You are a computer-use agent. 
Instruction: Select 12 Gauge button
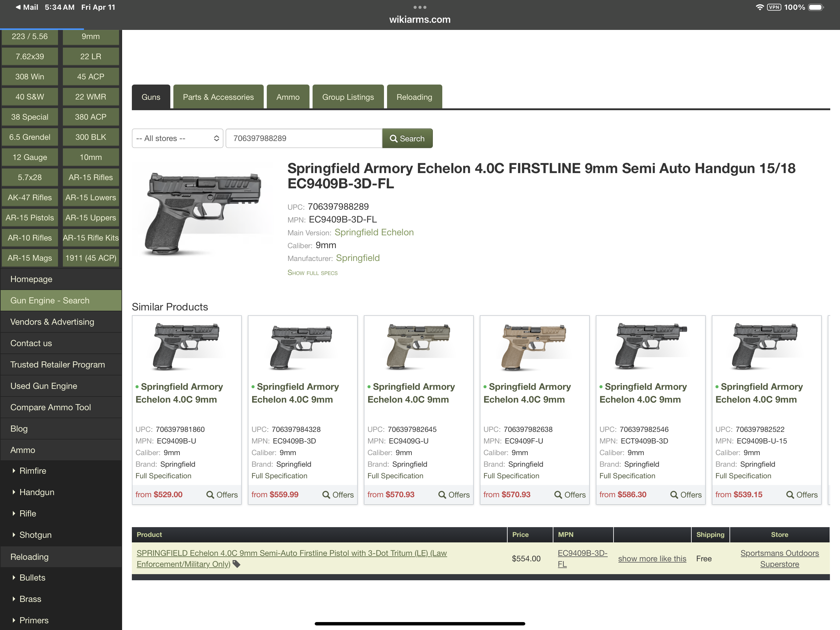tap(30, 157)
